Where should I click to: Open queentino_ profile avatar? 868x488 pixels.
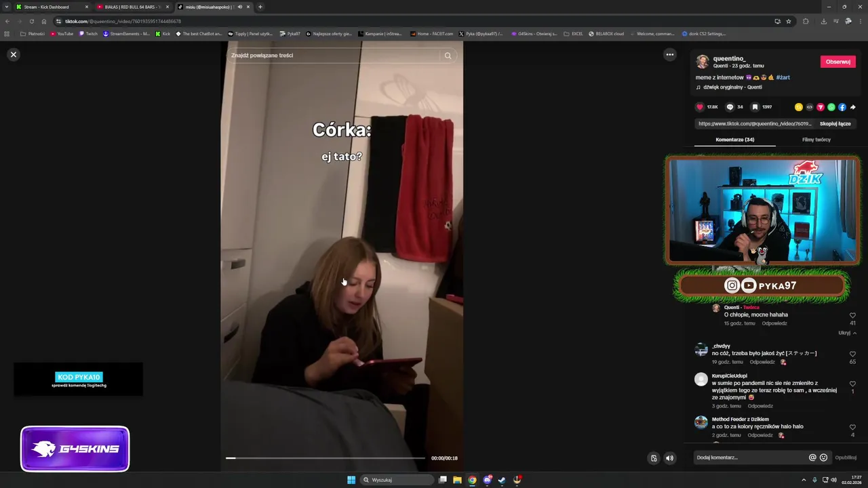click(703, 62)
